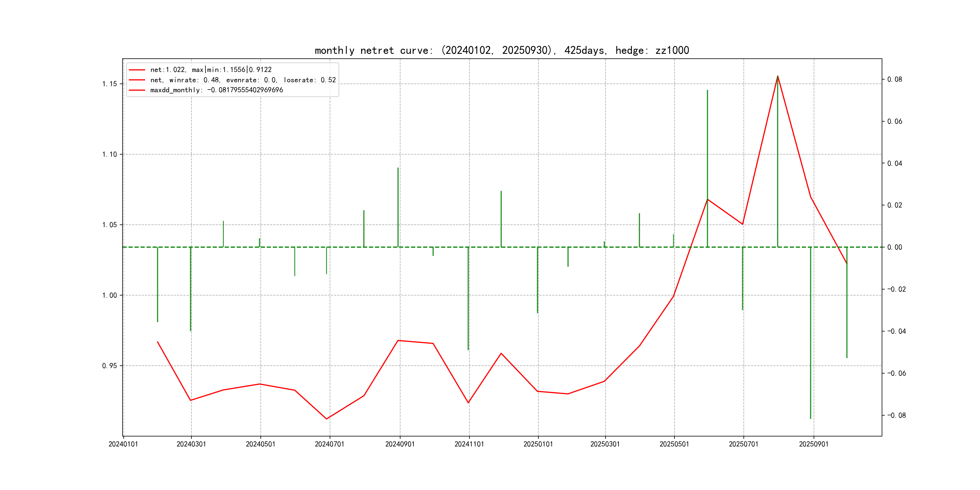
Task: Click the 20240301 x-axis label
Action: point(191,444)
